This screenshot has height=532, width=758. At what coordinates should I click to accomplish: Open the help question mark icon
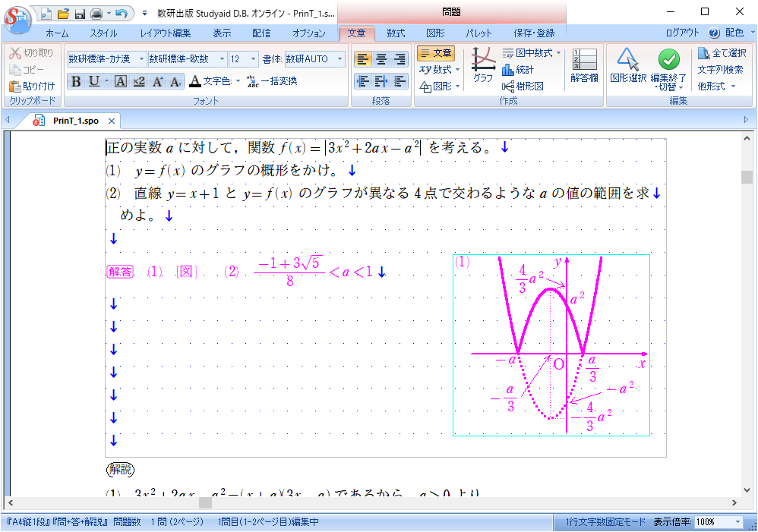(713, 33)
